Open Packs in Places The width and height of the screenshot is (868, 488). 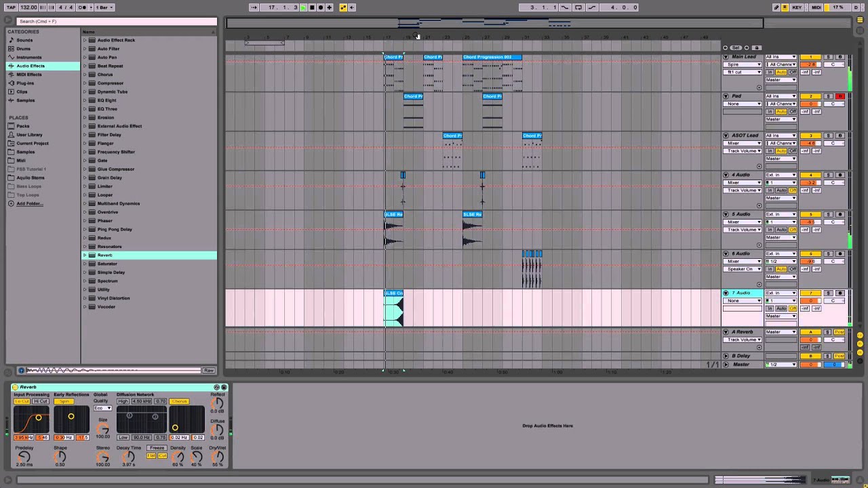pos(23,126)
